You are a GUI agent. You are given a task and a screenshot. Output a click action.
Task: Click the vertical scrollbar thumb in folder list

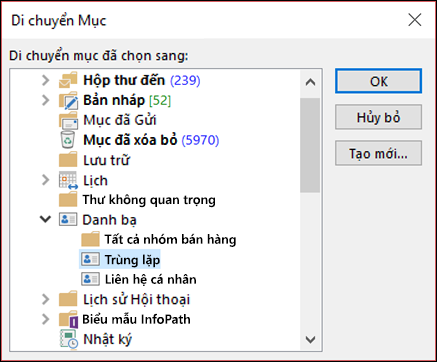(310, 145)
